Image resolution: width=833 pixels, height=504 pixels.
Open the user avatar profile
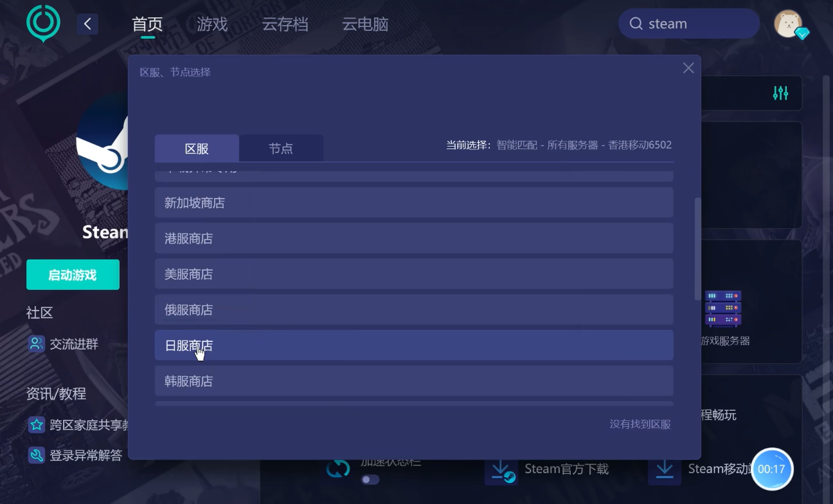pyautogui.click(x=789, y=24)
